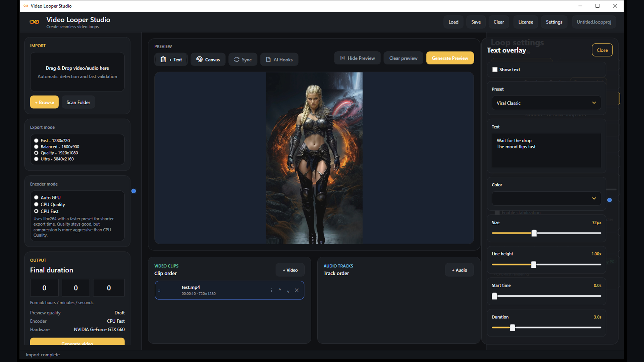Open the License menu item
Image resolution: width=644 pixels, height=362 pixels.
pos(525,22)
